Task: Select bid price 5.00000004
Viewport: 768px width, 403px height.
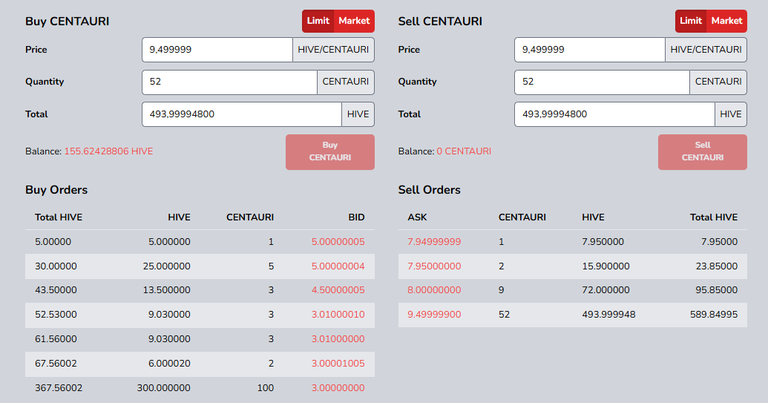Action: (x=338, y=266)
